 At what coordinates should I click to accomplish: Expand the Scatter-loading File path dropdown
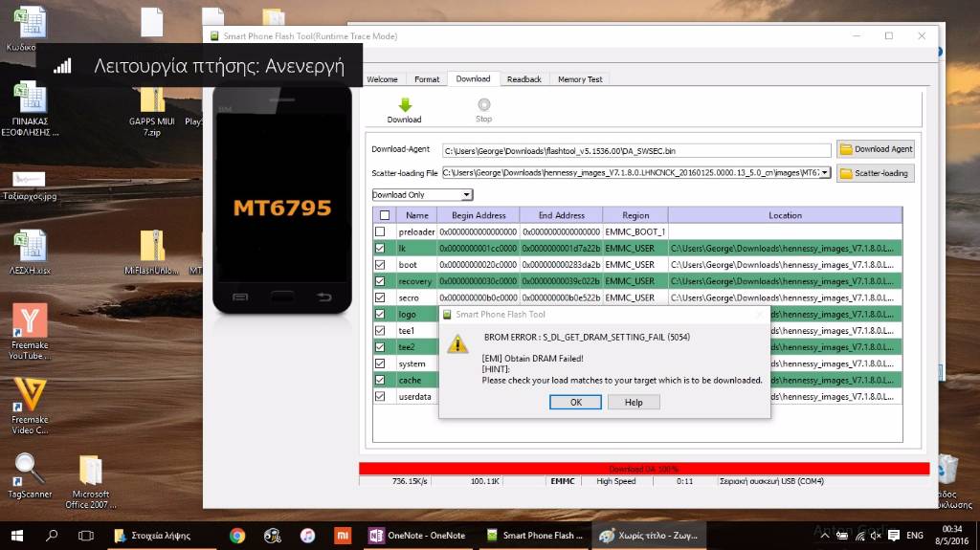(x=825, y=172)
